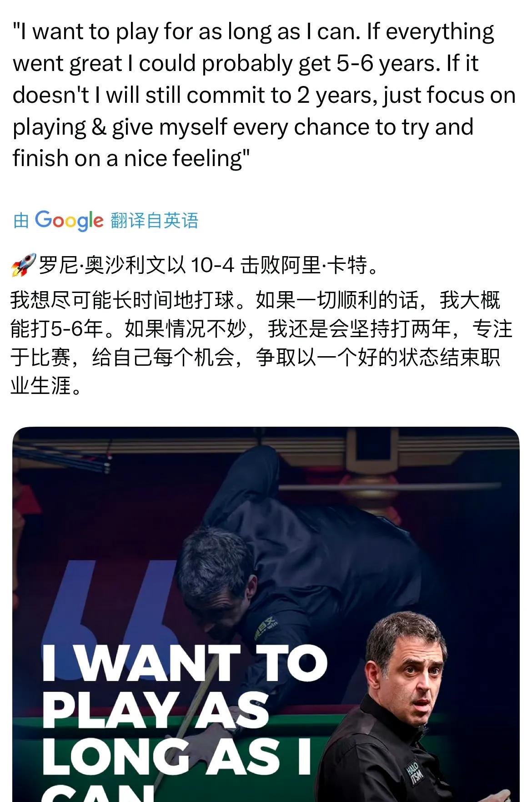Click the line 'finish on a nice feeling'

pos(131,158)
